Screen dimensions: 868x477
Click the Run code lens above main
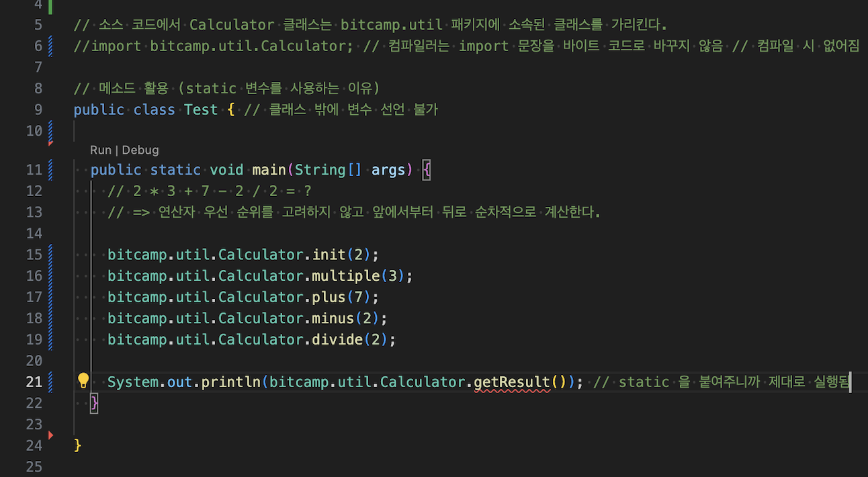[x=100, y=150]
